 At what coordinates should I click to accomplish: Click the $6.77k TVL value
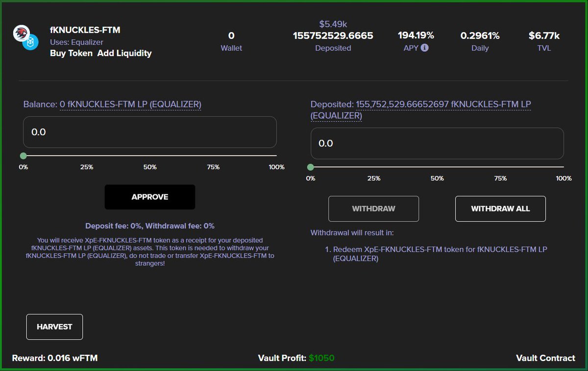click(x=544, y=36)
